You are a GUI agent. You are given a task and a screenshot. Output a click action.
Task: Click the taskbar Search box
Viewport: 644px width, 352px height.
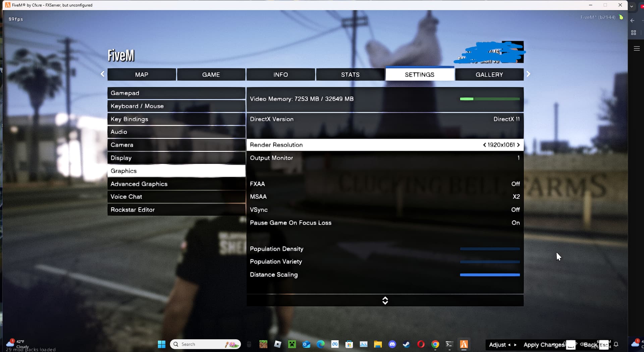click(205, 344)
